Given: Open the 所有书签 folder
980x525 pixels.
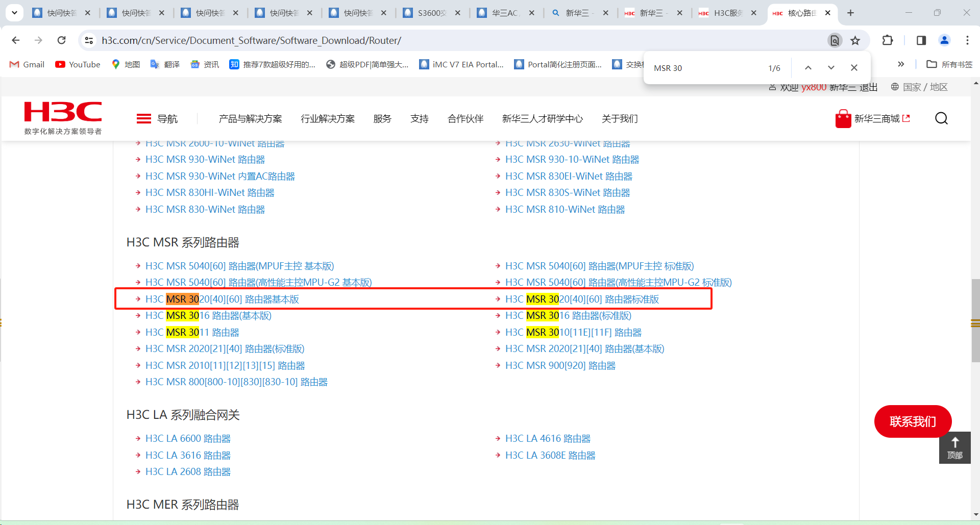Looking at the screenshot, I should click(x=950, y=64).
